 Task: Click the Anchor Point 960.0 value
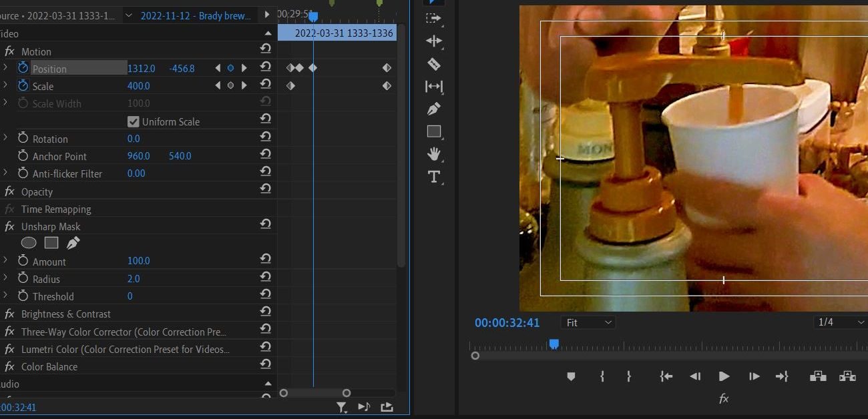pos(138,156)
